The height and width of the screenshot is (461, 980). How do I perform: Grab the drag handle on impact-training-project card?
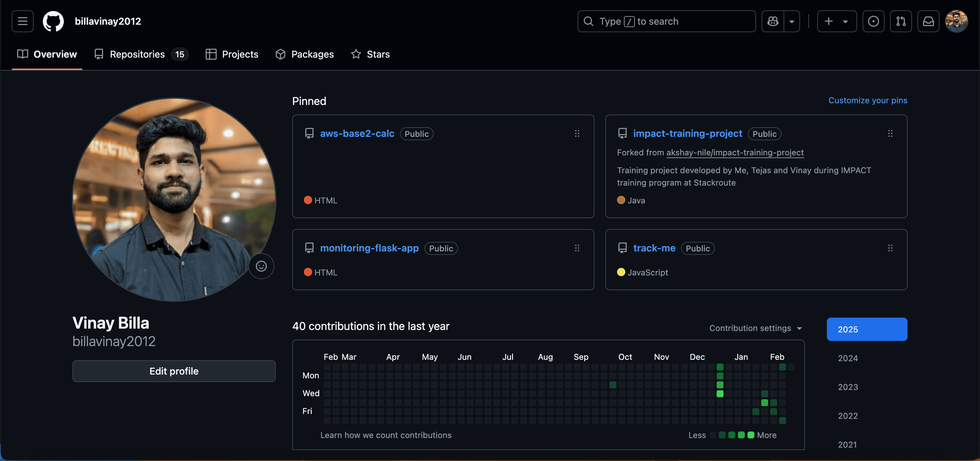pyautogui.click(x=890, y=133)
